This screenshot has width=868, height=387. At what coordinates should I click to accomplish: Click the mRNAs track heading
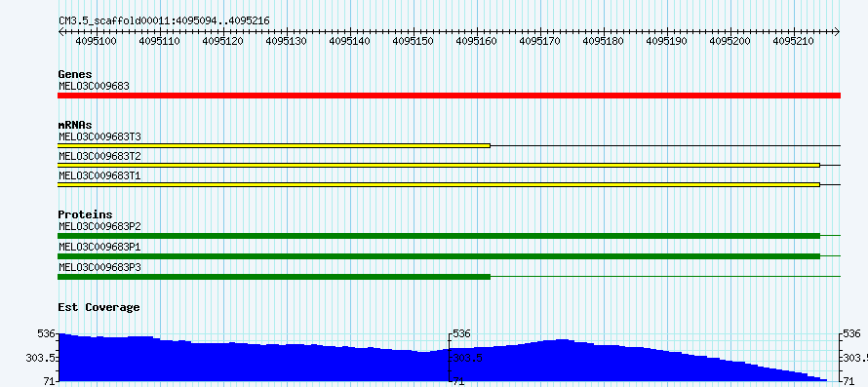pyautogui.click(x=75, y=125)
